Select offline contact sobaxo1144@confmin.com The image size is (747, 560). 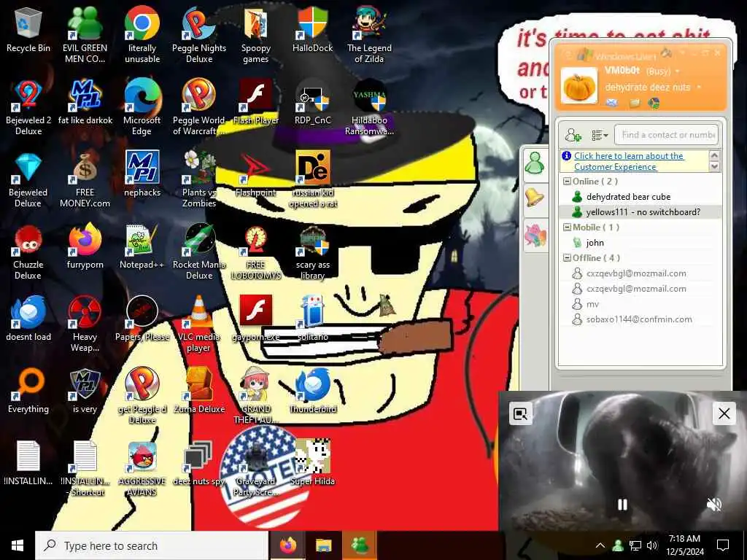pyautogui.click(x=639, y=319)
